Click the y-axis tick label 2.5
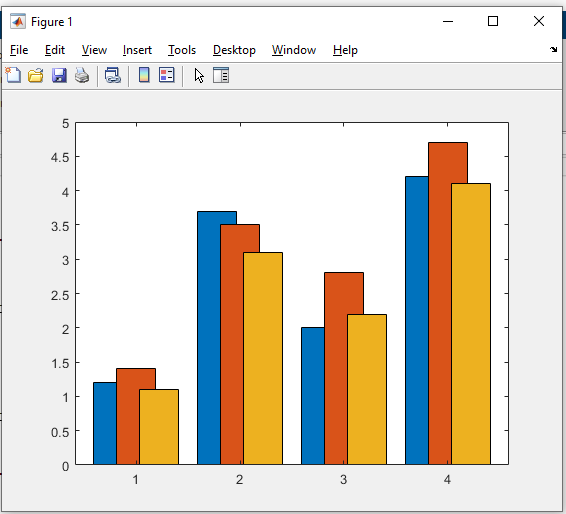Screen dimensions: 566x514 pos(60,295)
